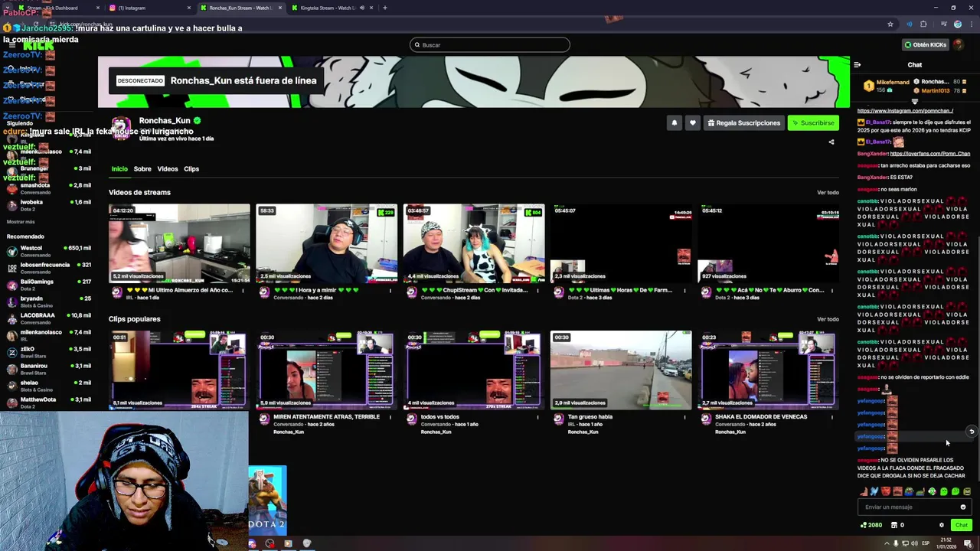Open the 'Tan grueso habla' clip thumbnail

(x=621, y=370)
